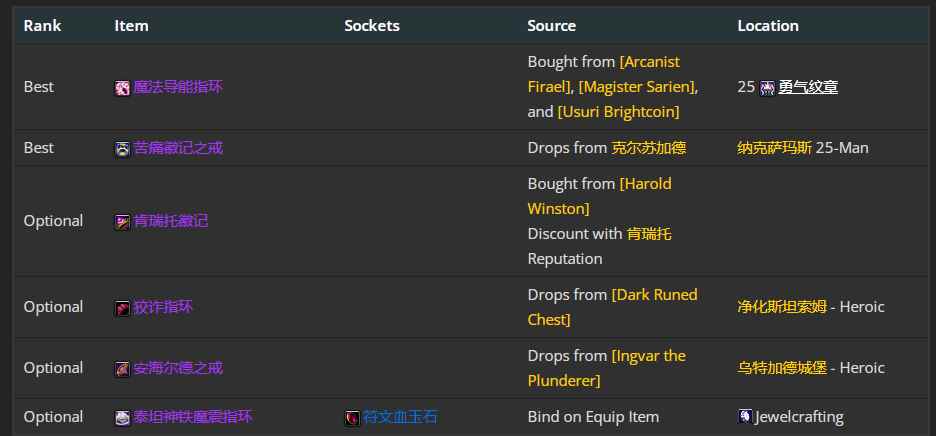Follow the [Usuri Brightcoin] link
The image size is (936, 436).
pyautogui.click(x=618, y=111)
